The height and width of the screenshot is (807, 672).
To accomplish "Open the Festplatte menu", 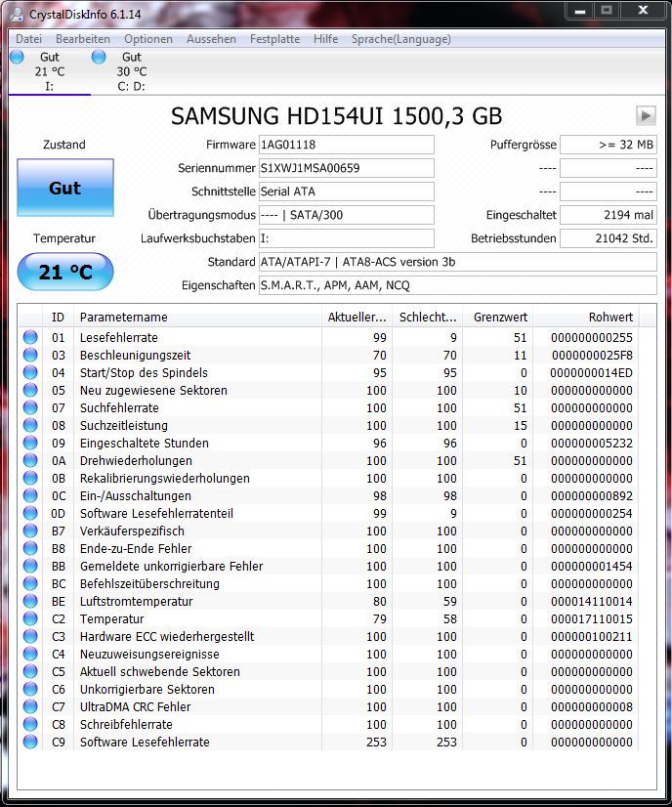I will click(274, 39).
